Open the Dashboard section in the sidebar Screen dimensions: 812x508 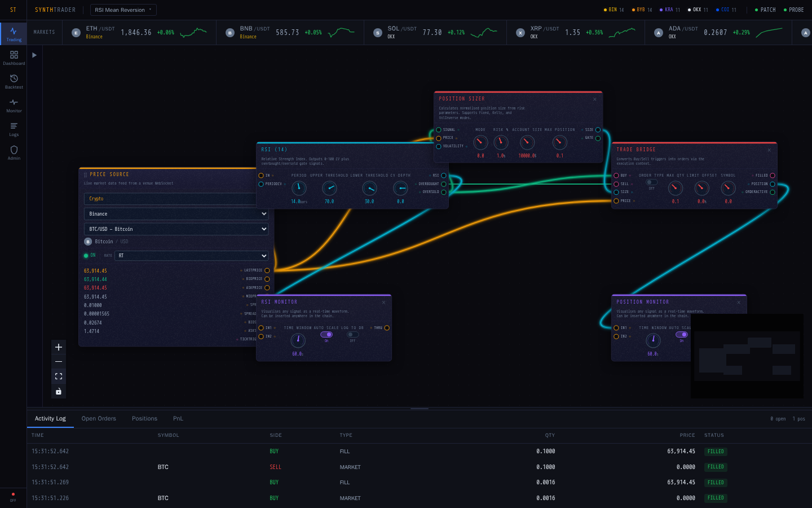pyautogui.click(x=14, y=58)
